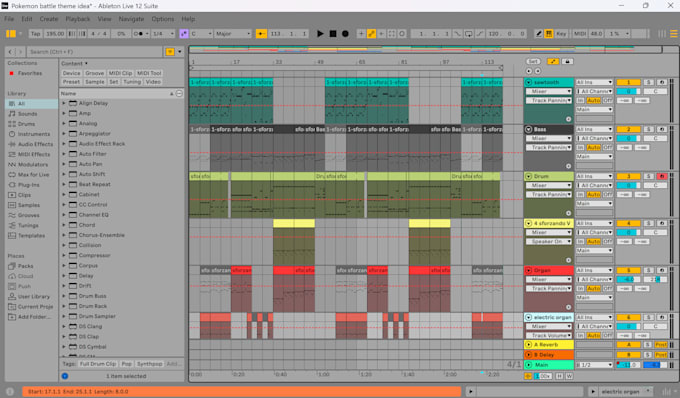Toggle Automation Mode button above track headers
Image resolution: width=680 pixels, height=398 pixels.
tap(553, 62)
